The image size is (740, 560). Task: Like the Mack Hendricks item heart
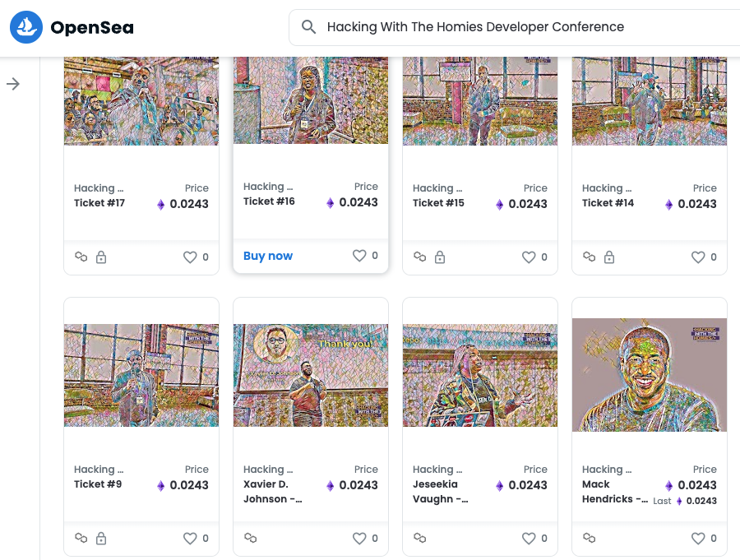tap(698, 539)
